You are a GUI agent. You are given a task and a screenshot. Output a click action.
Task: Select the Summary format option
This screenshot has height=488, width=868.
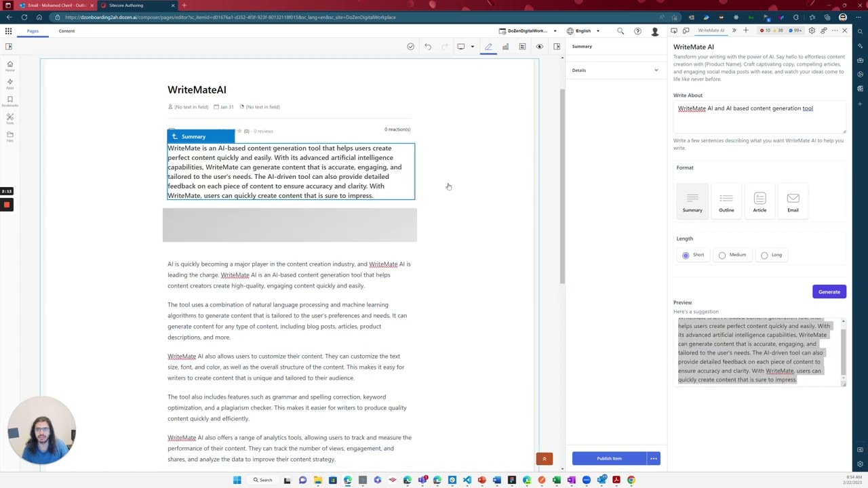692,202
